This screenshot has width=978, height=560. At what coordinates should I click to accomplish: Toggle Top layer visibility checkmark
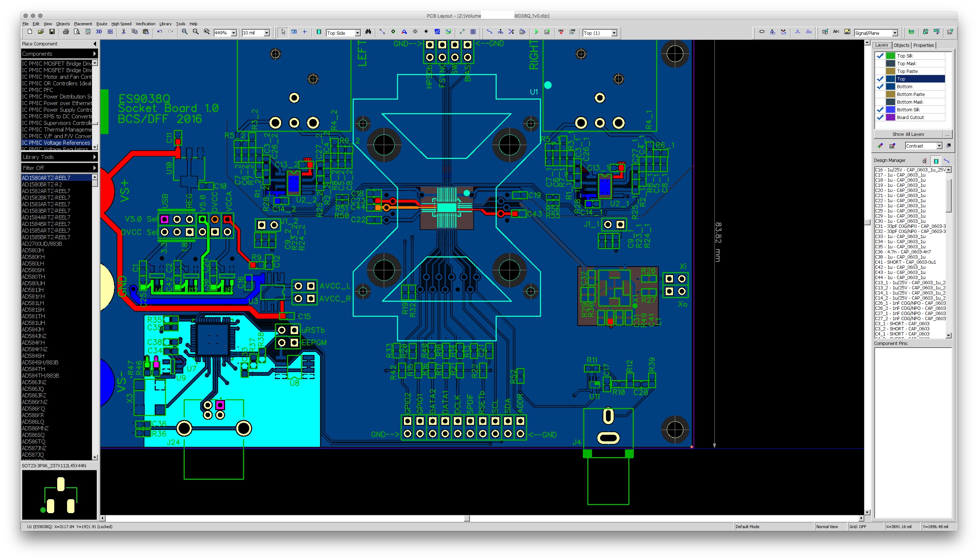(880, 79)
